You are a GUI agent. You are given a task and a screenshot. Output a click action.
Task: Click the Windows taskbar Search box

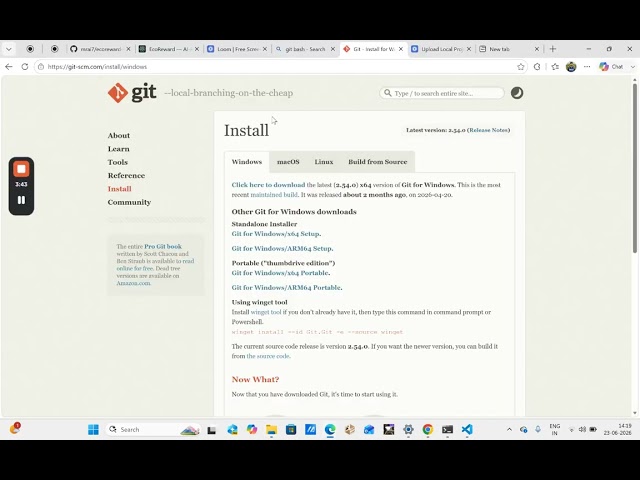pos(153,429)
